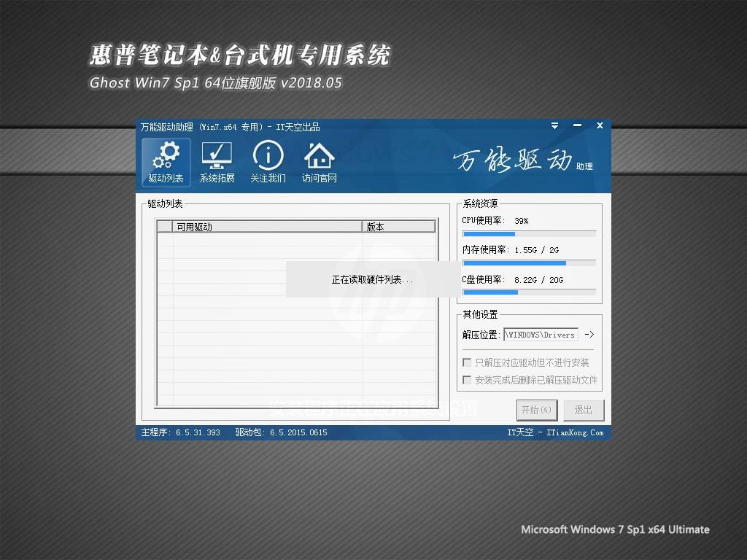Close the 万能驱动助理 window

pos(600,125)
